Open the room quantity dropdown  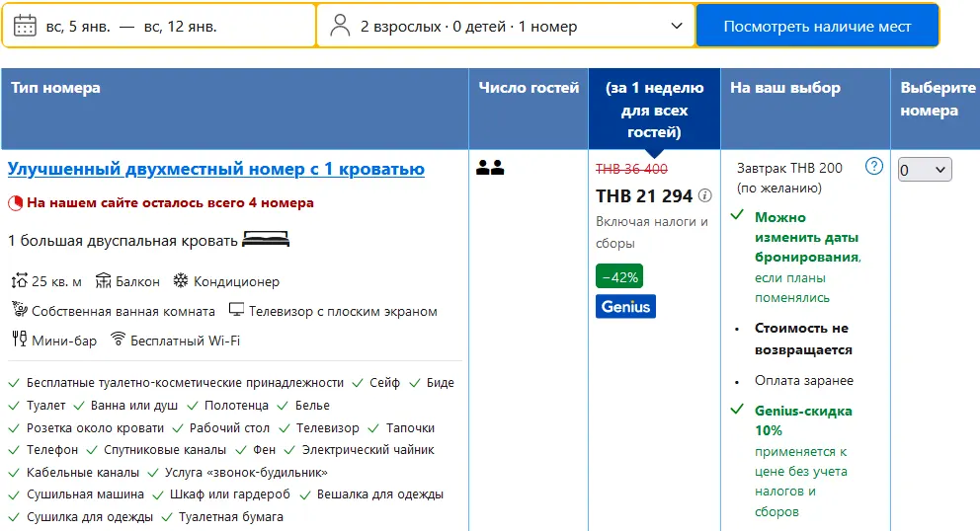click(x=924, y=170)
